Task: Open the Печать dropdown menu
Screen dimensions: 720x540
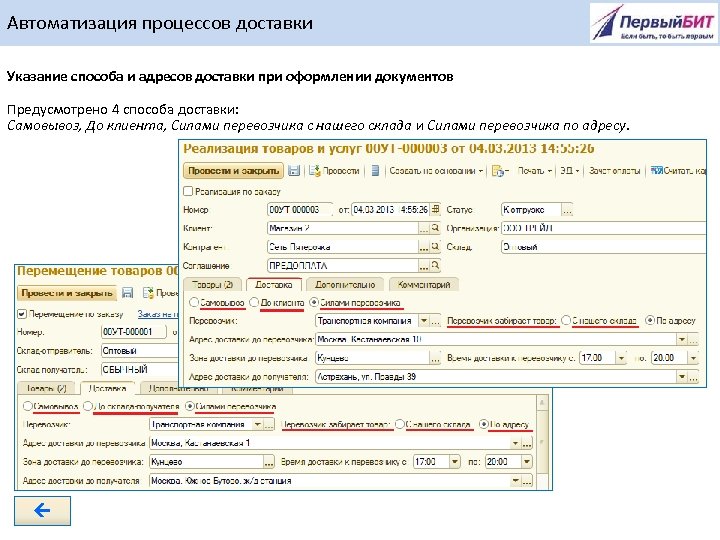Action: pyautogui.click(x=534, y=171)
